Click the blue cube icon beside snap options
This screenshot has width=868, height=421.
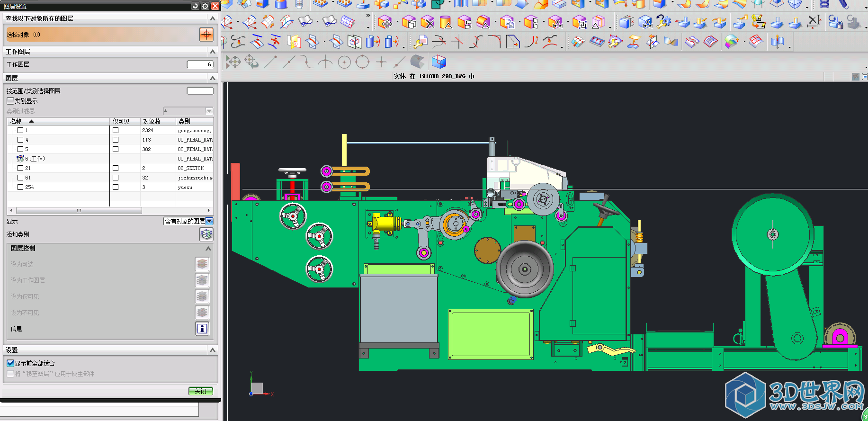pyautogui.click(x=439, y=62)
